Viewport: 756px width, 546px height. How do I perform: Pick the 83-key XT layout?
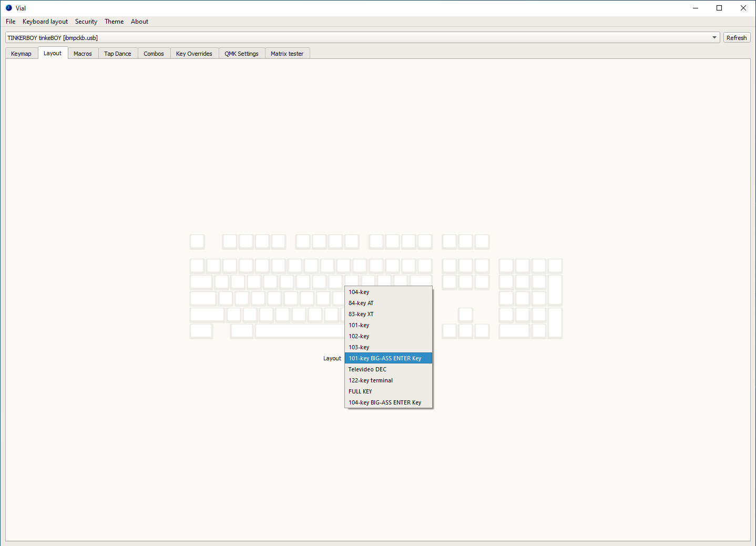tap(389, 314)
